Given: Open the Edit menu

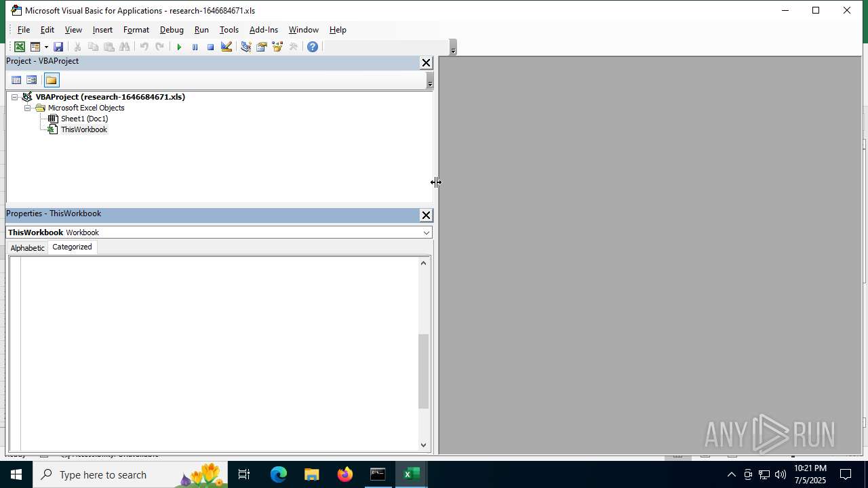Looking at the screenshot, I should pyautogui.click(x=47, y=30).
